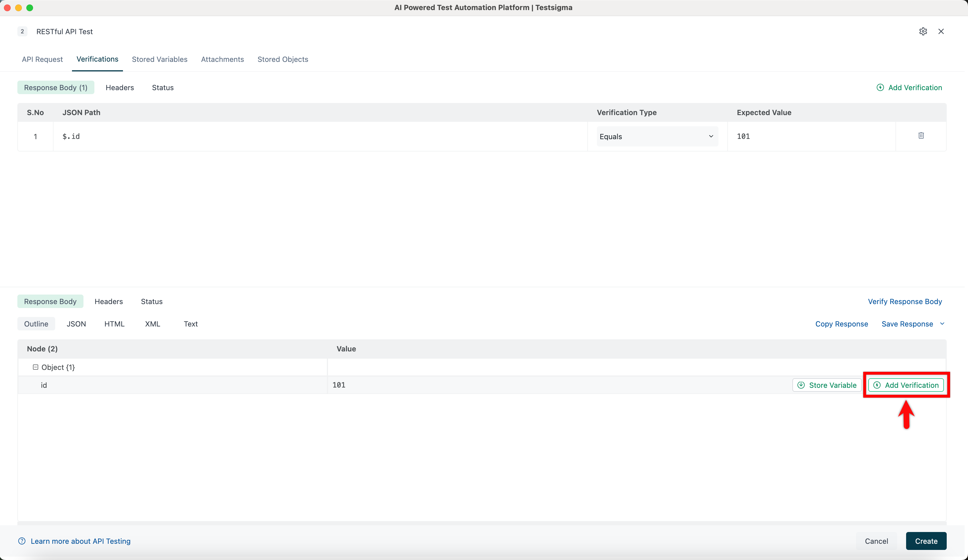The image size is (968, 560).
Task: Delete the $.id verification row
Action: click(921, 136)
